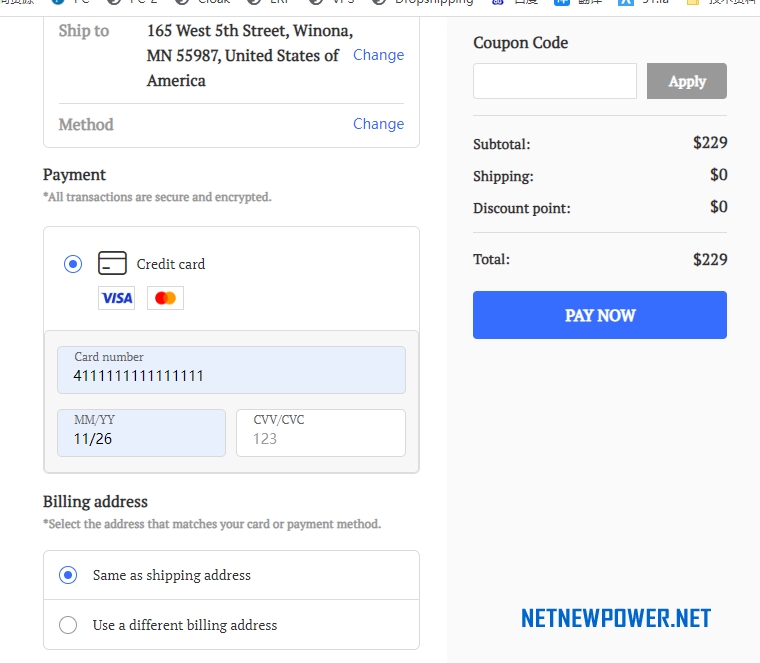Open the 51.la bookmark

(644, 2)
